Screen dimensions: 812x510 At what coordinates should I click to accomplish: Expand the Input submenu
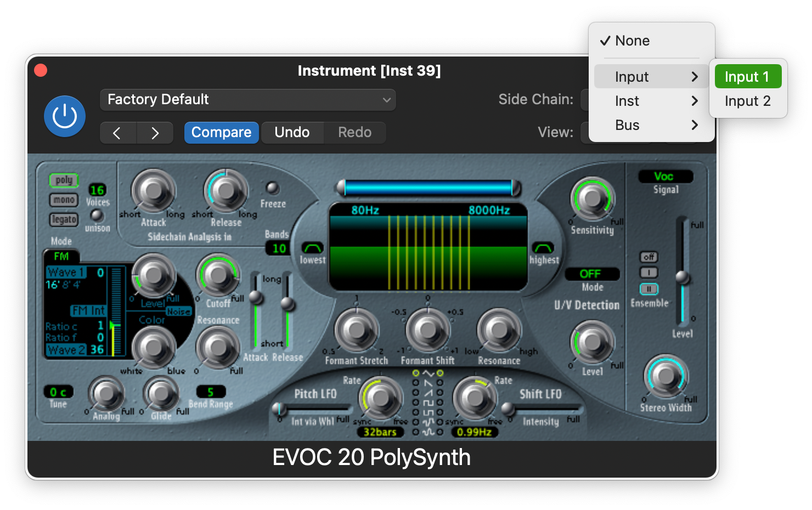tap(652, 77)
